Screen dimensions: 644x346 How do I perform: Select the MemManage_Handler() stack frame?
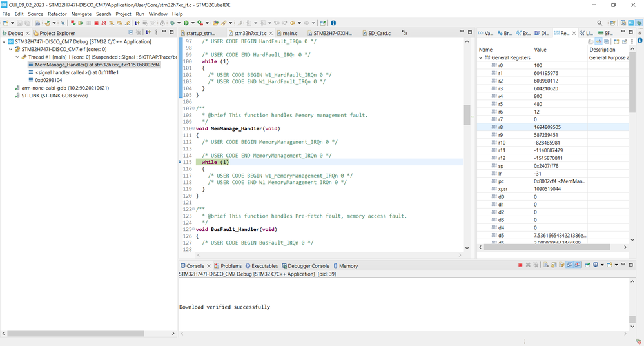[x=97, y=65]
